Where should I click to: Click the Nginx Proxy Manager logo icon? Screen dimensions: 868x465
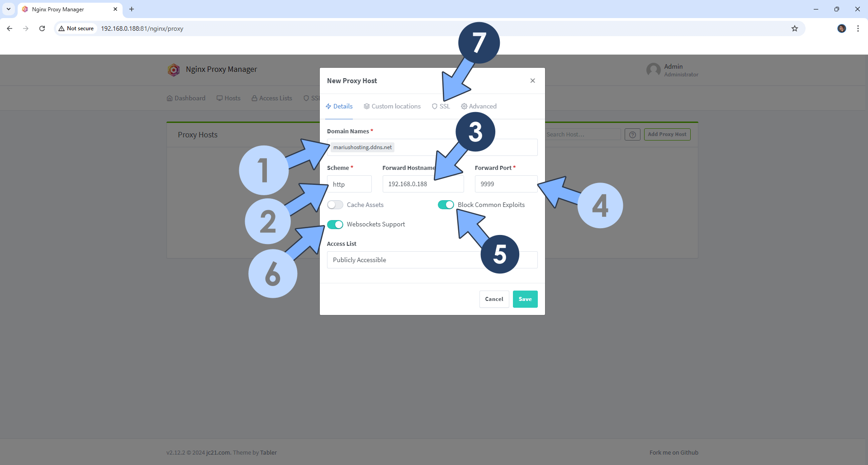(x=174, y=70)
